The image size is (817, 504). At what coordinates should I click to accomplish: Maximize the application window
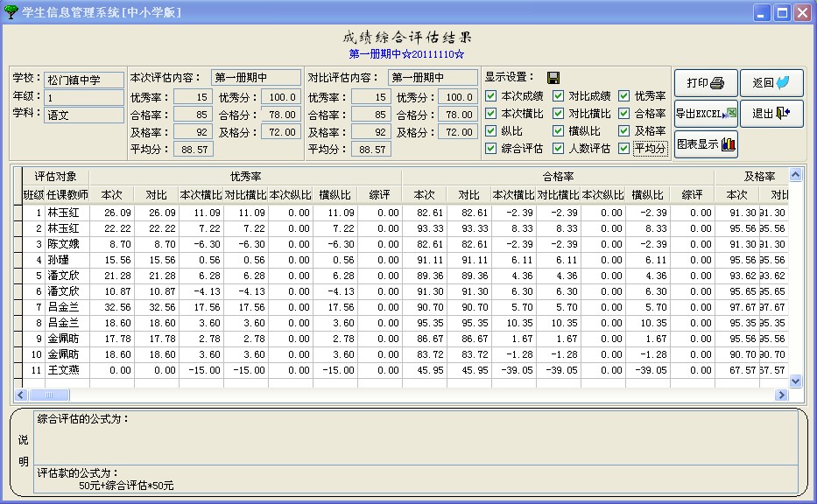coord(782,12)
